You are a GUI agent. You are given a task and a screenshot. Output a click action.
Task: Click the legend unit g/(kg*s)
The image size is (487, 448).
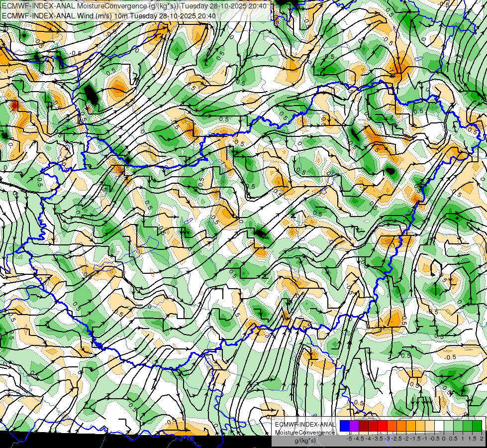pyautogui.click(x=305, y=441)
